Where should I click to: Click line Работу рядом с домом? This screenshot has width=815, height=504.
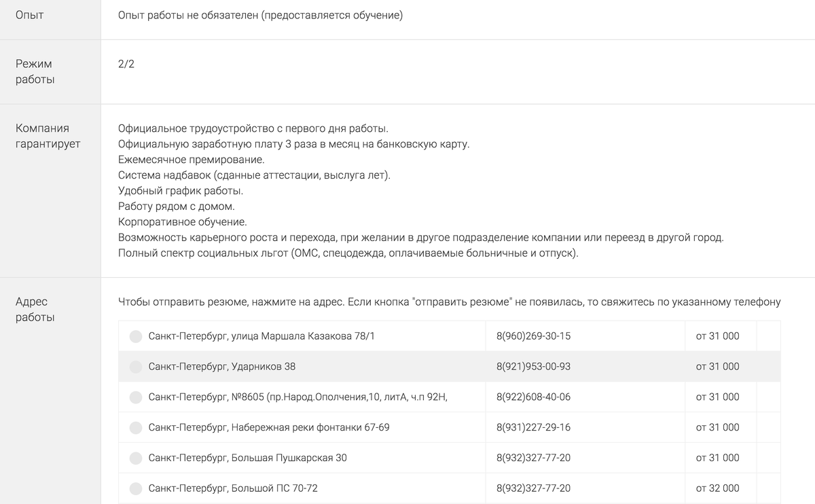[176, 206]
